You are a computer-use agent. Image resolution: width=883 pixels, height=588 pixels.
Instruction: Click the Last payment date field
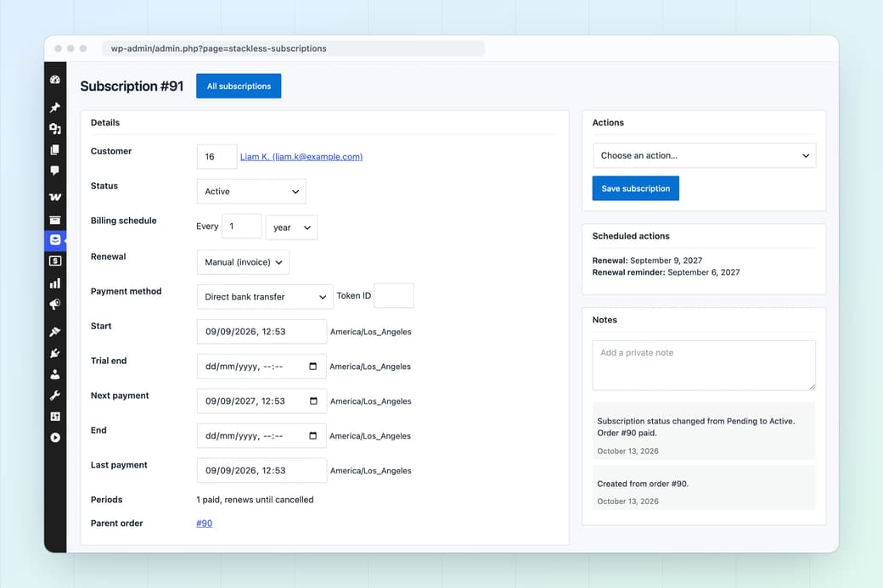click(262, 470)
